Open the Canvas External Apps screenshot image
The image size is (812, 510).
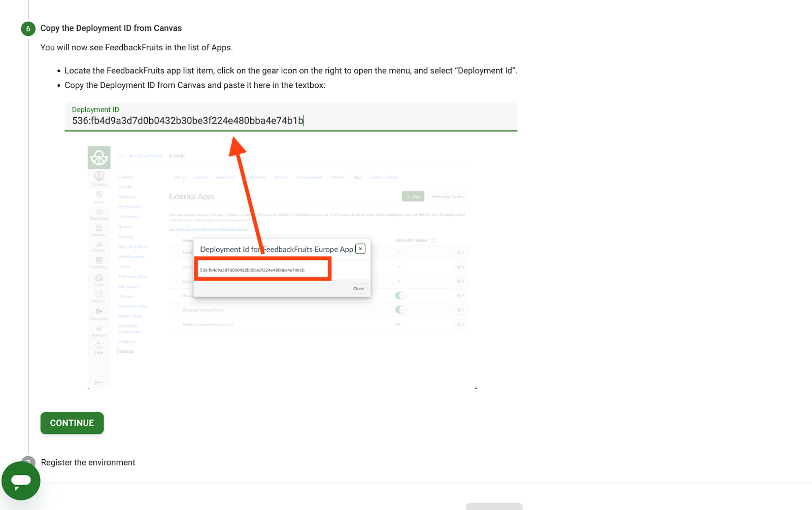pyautogui.click(x=282, y=267)
